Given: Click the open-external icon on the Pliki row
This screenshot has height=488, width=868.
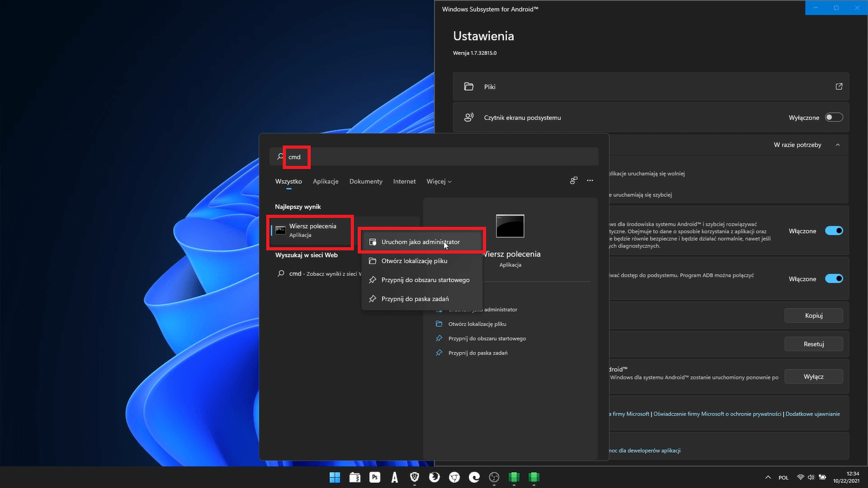Looking at the screenshot, I should (839, 86).
